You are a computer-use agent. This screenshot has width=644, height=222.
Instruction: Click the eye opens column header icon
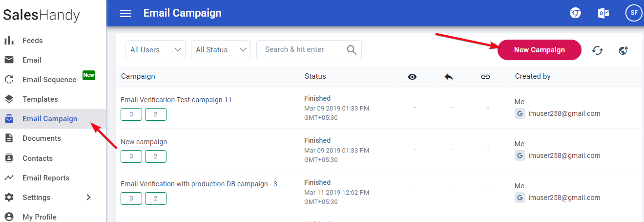pyautogui.click(x=412, y=77)
